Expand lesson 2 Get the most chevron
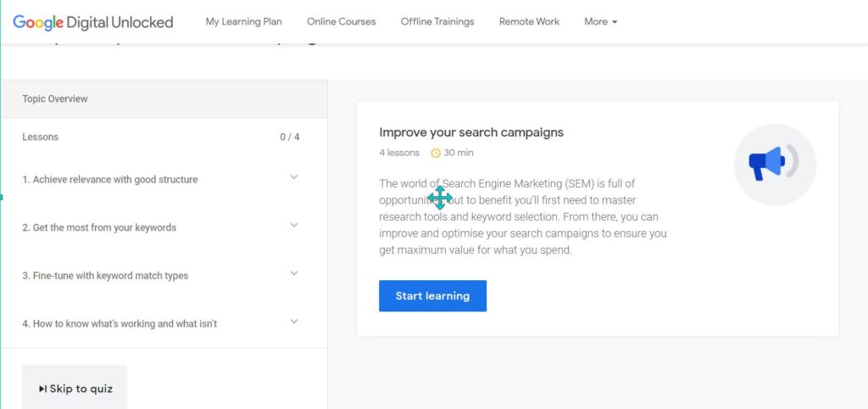This screenshot has height=409, width=868. click(x=294, y=226)
